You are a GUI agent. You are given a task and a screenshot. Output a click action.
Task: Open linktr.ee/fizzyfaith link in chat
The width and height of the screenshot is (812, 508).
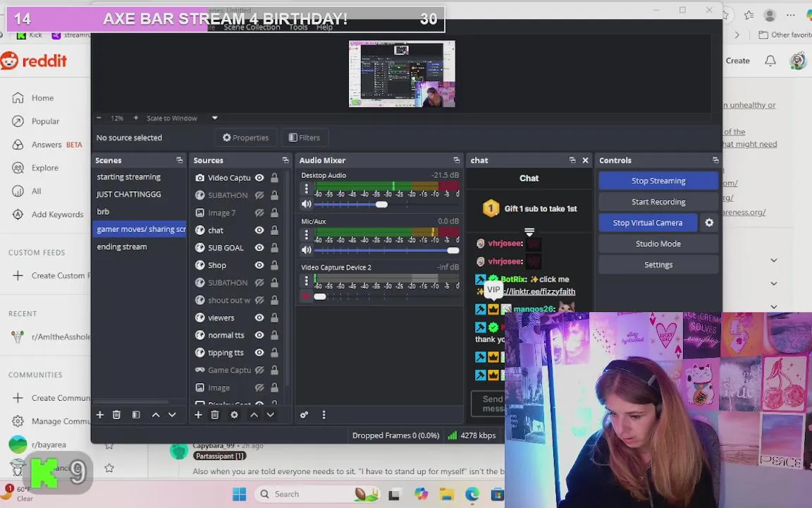[539, 291]
